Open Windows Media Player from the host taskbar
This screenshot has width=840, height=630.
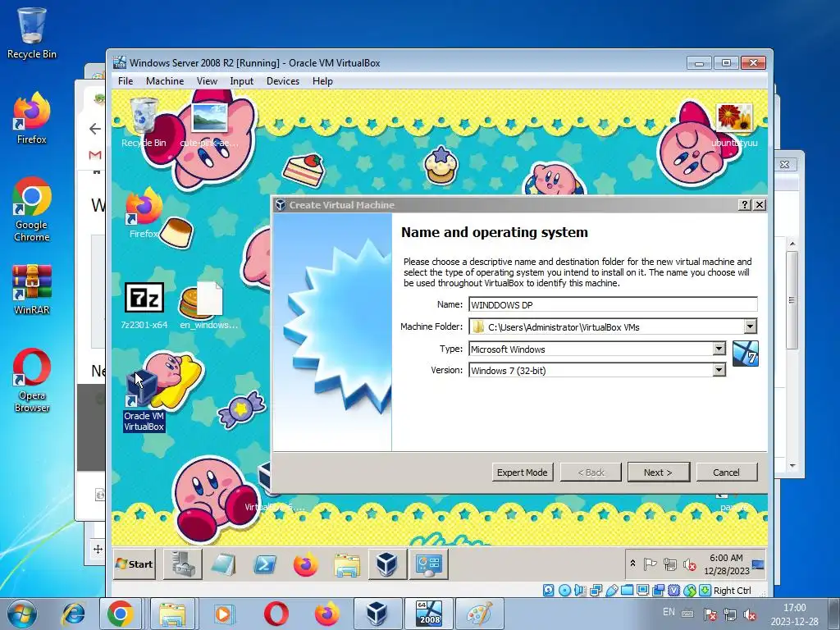point(223,614)
